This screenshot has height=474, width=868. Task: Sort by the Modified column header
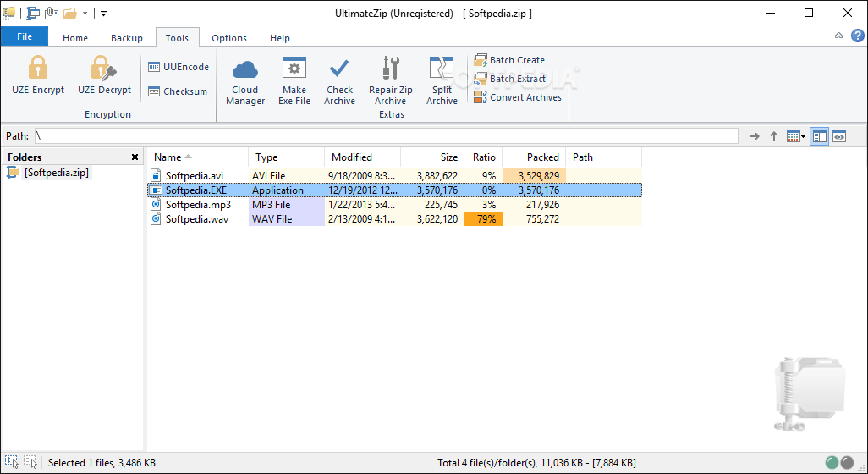pyautogui.click(x=363, y=157)
